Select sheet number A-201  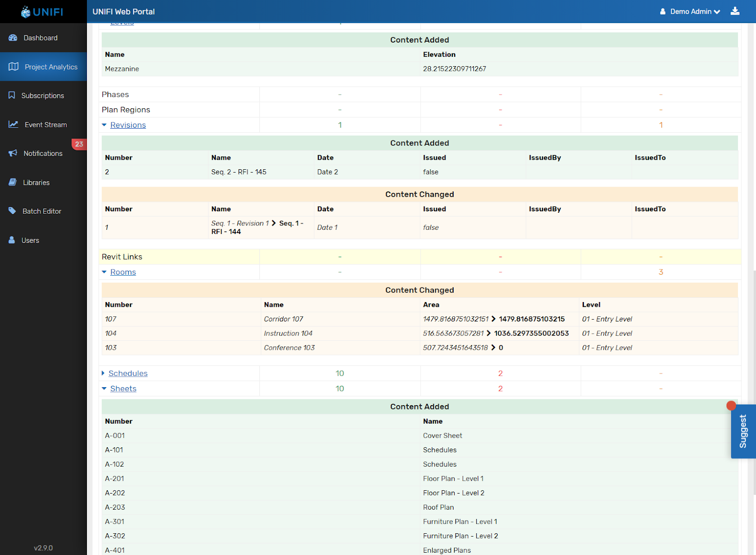[114, 478]
